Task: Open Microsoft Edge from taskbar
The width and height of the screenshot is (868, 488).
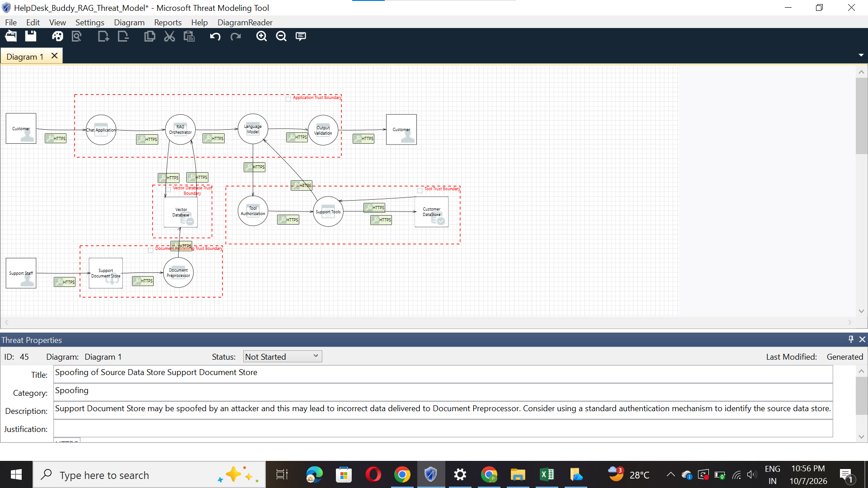Action: tap(314, 474)
